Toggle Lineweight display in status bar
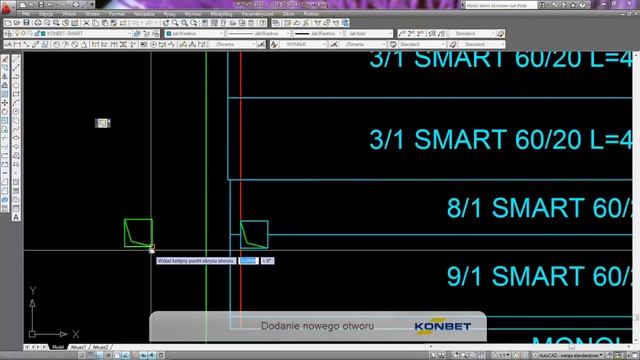The height and width of the screenshot is (360, 640). coord(152,356)
